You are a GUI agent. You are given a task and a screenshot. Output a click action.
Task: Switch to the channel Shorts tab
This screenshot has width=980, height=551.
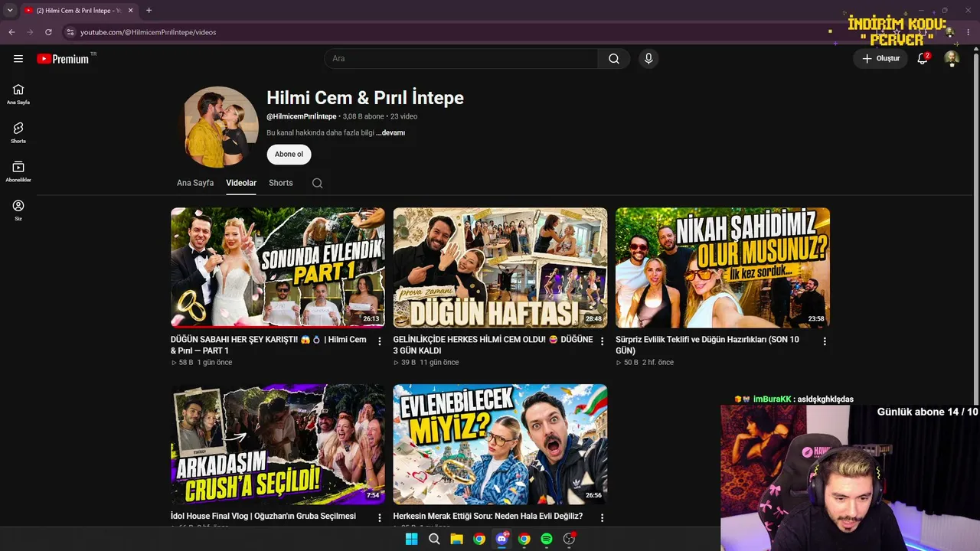281,183
